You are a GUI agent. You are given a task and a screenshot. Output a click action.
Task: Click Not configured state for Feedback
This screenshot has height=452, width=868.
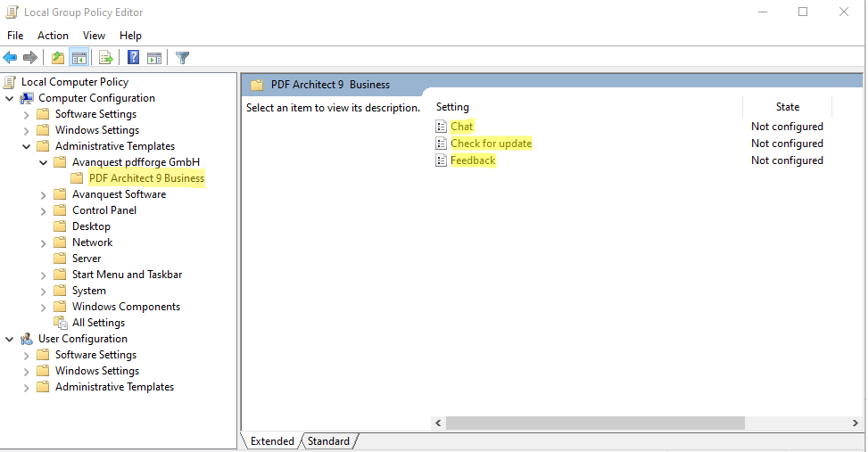(787, 160)
